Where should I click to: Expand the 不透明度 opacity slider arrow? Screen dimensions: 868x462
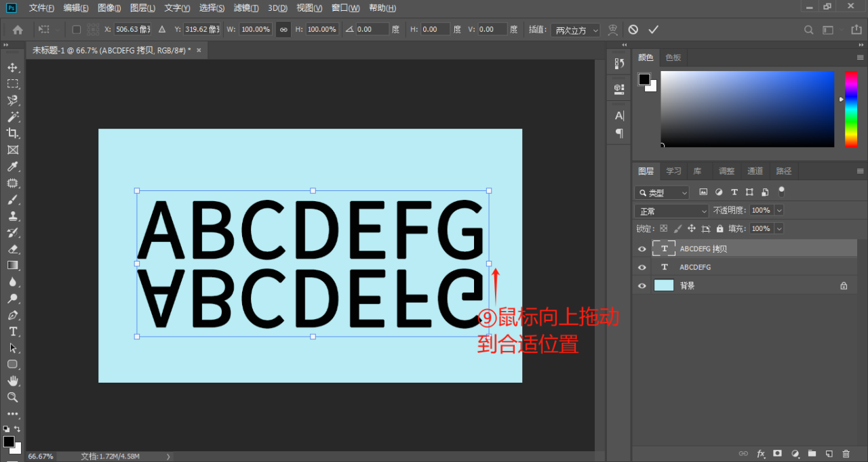tap(778, 211)
